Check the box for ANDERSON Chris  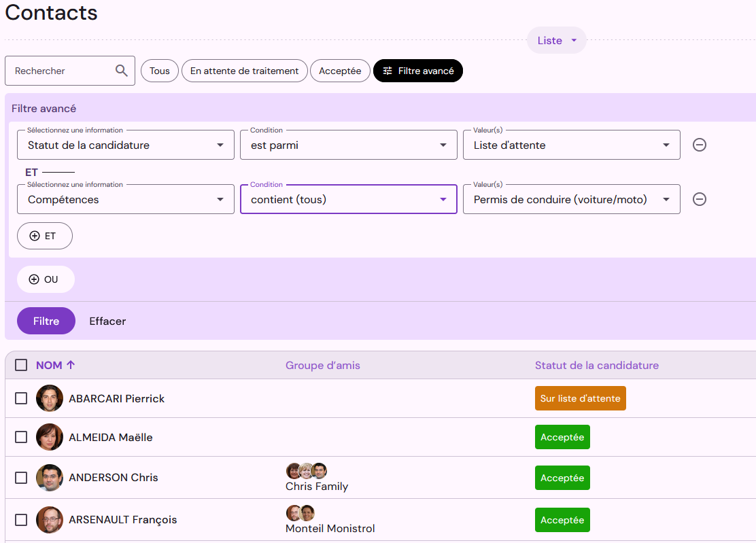coord(21,478)
